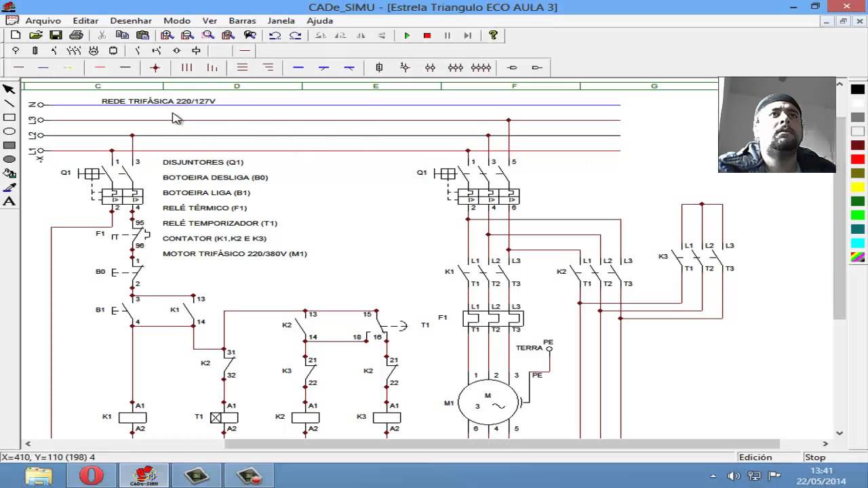Open a file with the folder icon
Viewport: 868px width, 488px height.
(36, 35)
